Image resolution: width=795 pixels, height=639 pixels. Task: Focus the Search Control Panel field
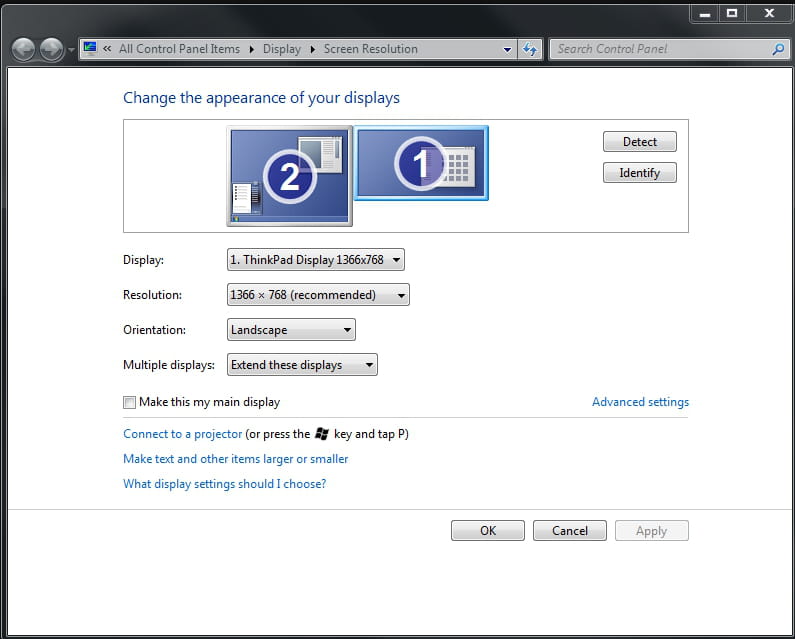[x=660, y=49]
